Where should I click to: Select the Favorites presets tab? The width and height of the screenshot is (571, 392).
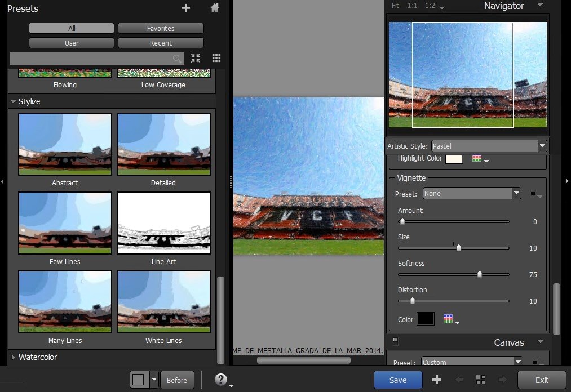point(161,28)
